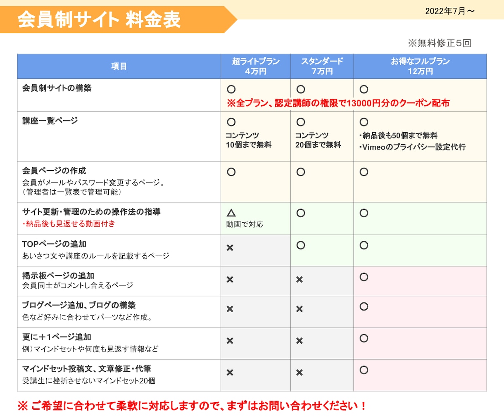Click the マインドセット投稿文、文章修正・代筆 heading
Image resolution: width=504 pixels, height=420 pixels.
tap(87, 369)
